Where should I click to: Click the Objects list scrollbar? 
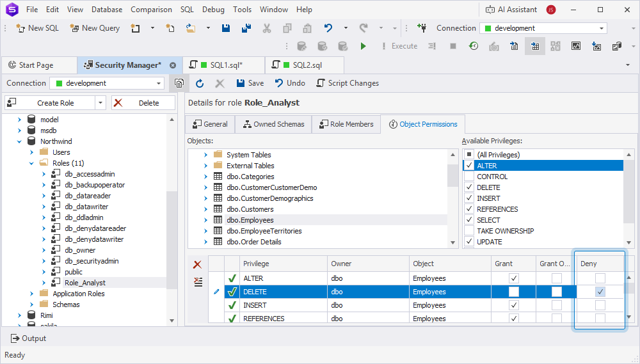(452, 175)
